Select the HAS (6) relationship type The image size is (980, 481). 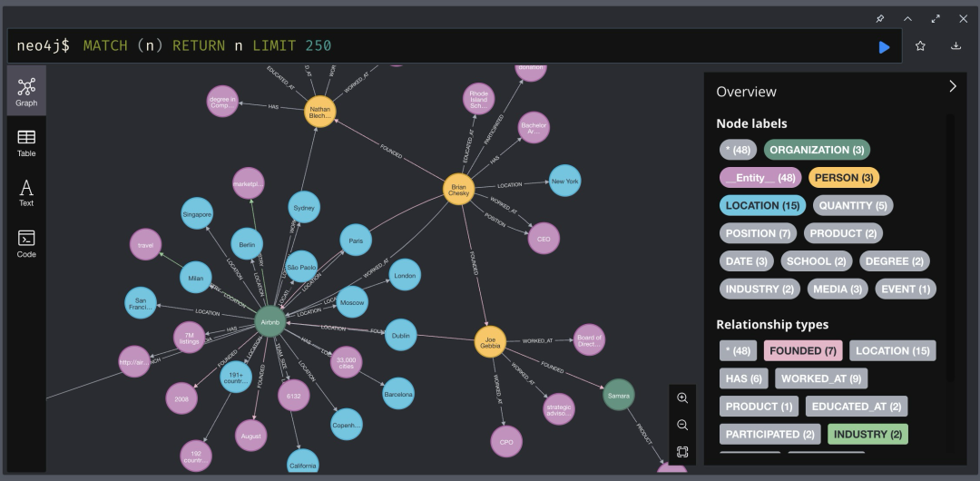click(744, 378)
